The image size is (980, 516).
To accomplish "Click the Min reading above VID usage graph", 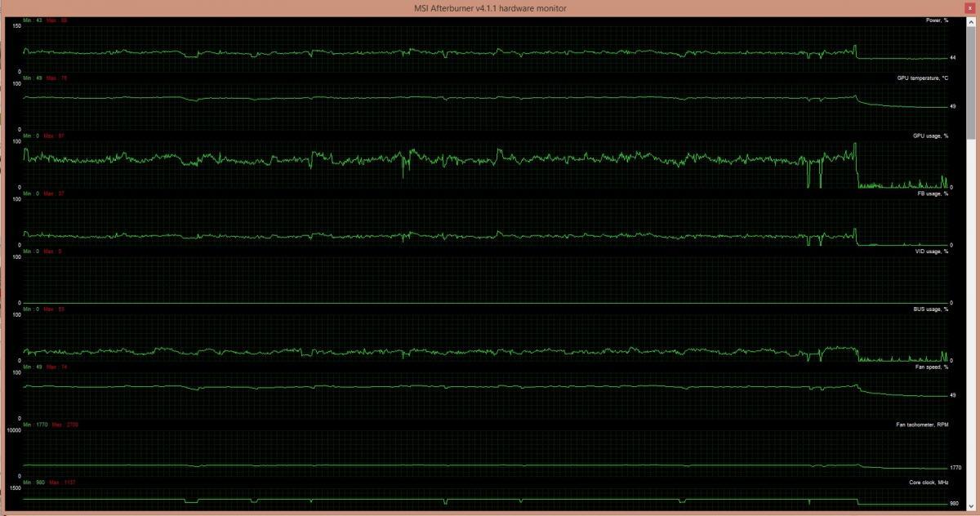I will [x=31, y=251].
